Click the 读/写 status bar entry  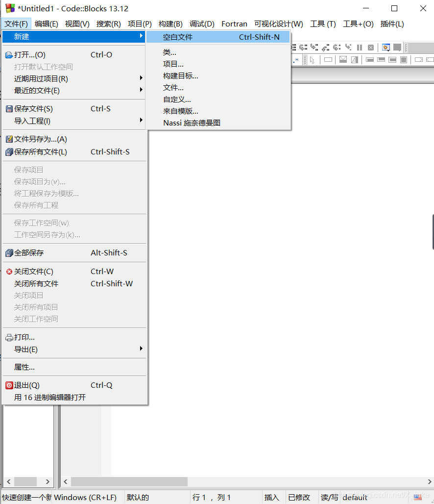point(329,497)
